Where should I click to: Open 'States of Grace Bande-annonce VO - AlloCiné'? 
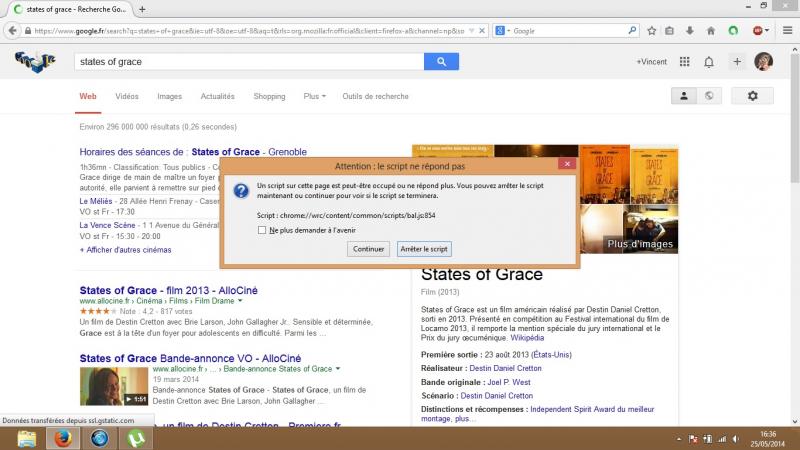coord(190,358)
